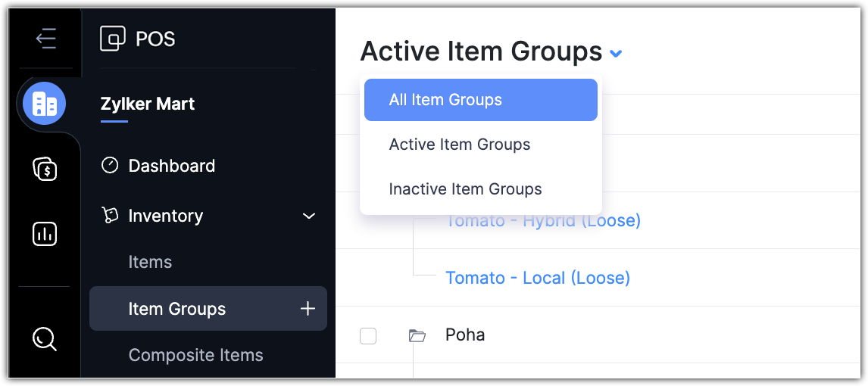Pick Inactive Item Groups filter
The width and height of the screenshot is (868, 386).
pyautogui.click(x=465, y=189)
